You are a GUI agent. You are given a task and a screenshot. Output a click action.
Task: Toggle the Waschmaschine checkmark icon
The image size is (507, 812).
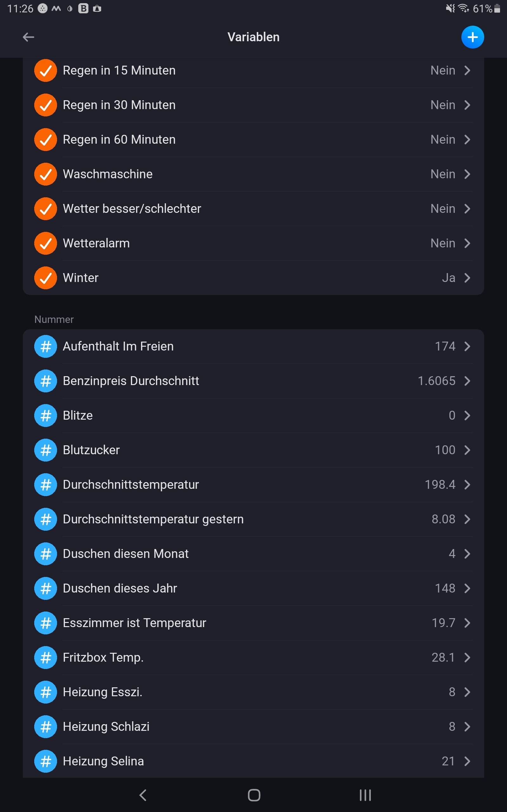click(46, 174)
